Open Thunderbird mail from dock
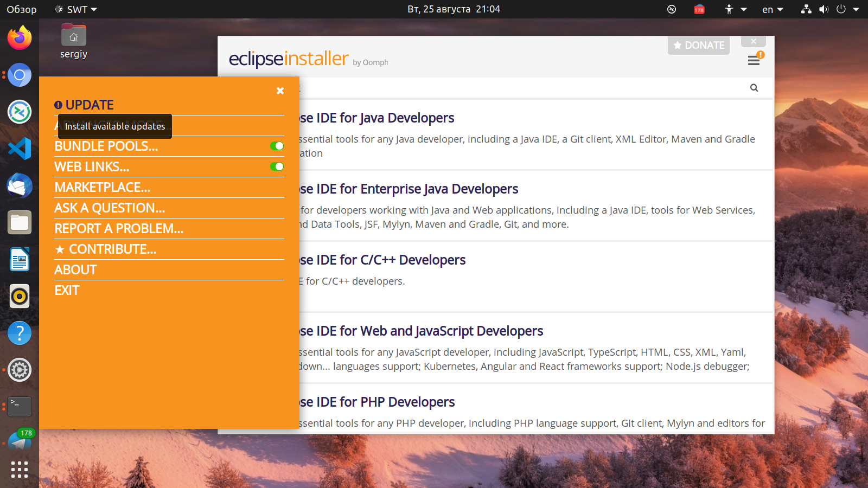868x488 pixels. (x=20, y=185)
